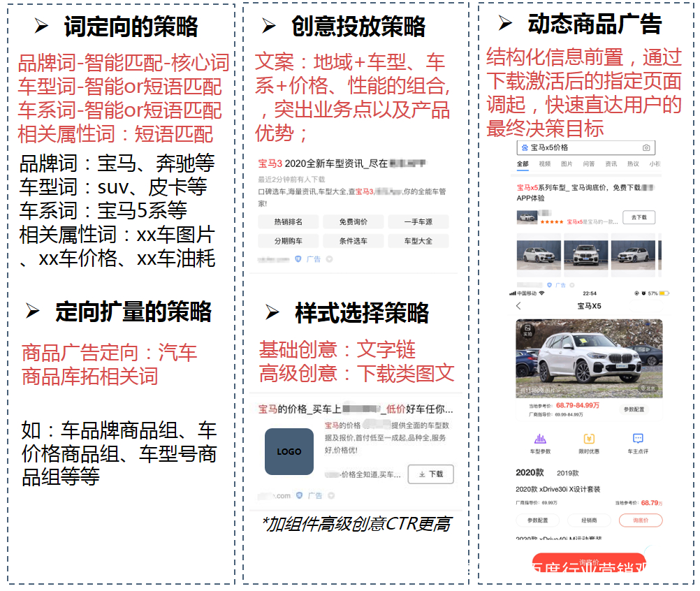700x591 pixels.
Task: Click the 车型大全 button
Action: [x=418, y=241]
